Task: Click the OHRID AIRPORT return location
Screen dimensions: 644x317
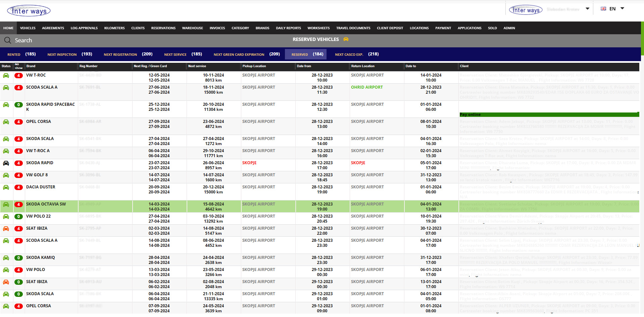Action: [367, 87]
